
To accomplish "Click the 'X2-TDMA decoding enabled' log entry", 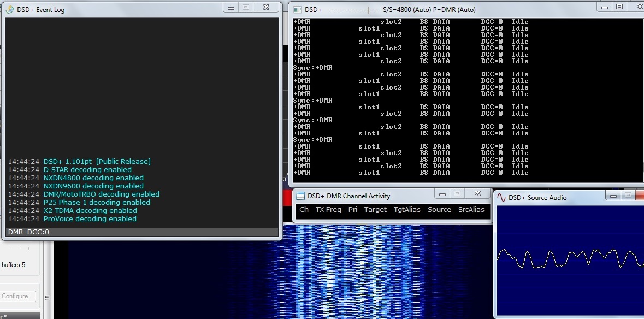I will [90, 211].
